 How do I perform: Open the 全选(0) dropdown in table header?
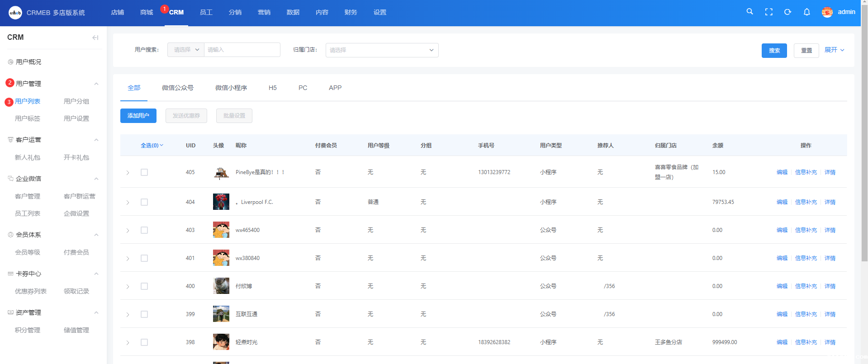[152, 146]
